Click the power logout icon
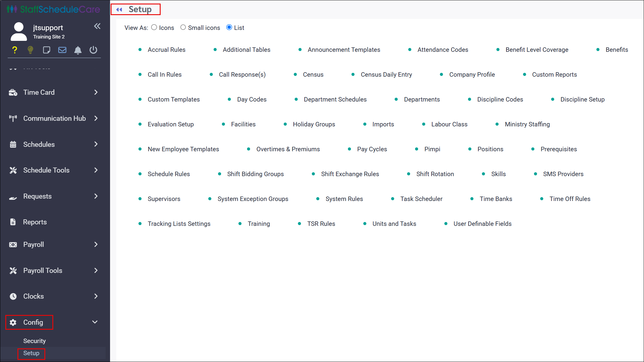Image resolution: width=644 pixels, height=362 pixels. pos(93,50)
